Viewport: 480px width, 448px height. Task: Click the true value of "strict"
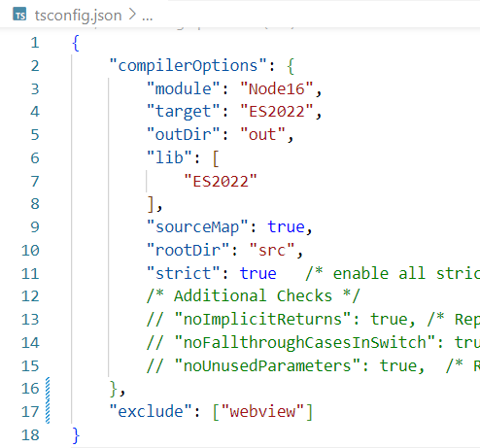pyautogui.click(x=257, y=273)
